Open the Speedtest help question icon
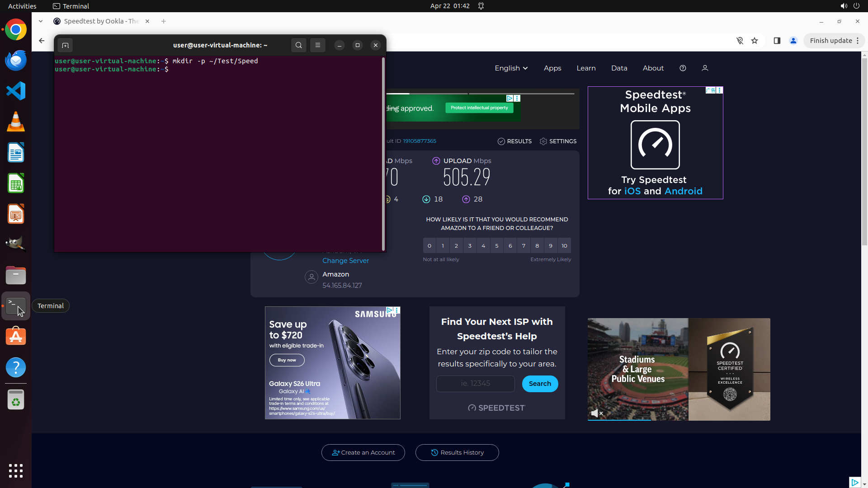868x488 pixels. pyautogui.click(x=683, y=68)
